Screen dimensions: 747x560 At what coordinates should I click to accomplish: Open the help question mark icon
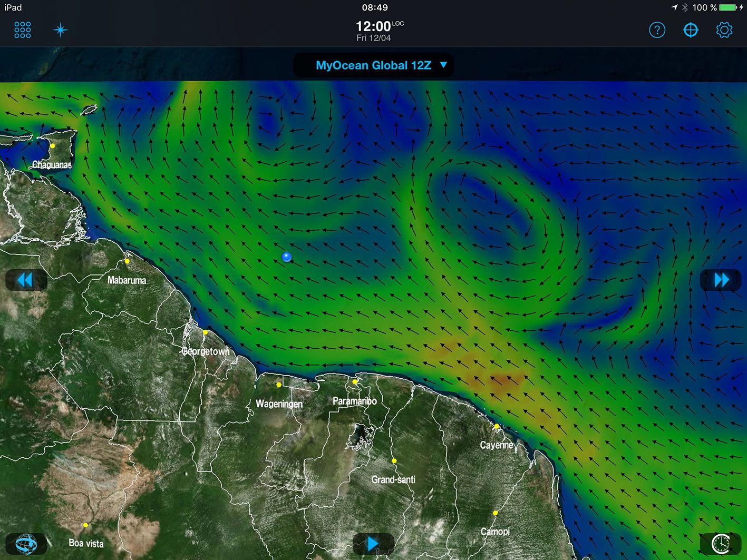(x=657, y=30)
